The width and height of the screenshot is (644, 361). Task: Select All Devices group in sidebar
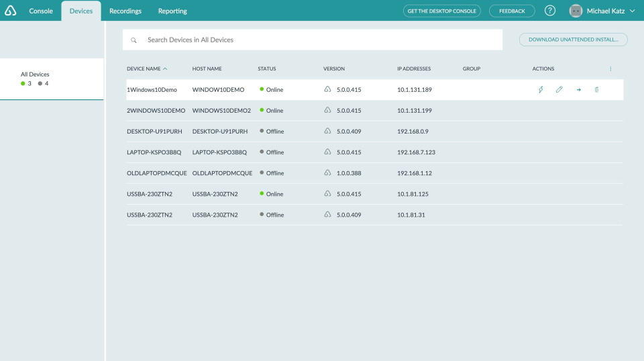(x=52, y=79)
